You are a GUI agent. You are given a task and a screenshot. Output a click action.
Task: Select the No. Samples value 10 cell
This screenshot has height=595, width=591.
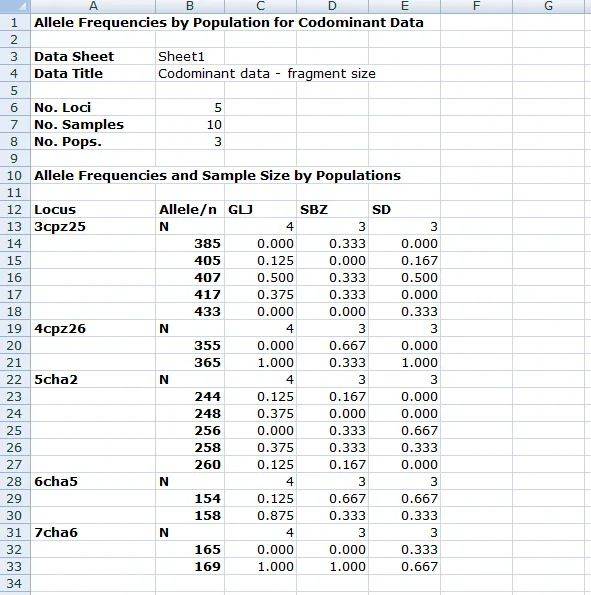click(x=190, y=124)
